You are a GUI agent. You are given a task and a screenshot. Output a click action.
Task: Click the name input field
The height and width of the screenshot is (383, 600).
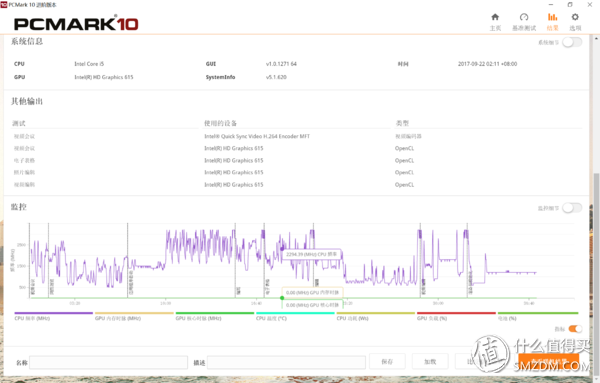(x=109, y=362)
